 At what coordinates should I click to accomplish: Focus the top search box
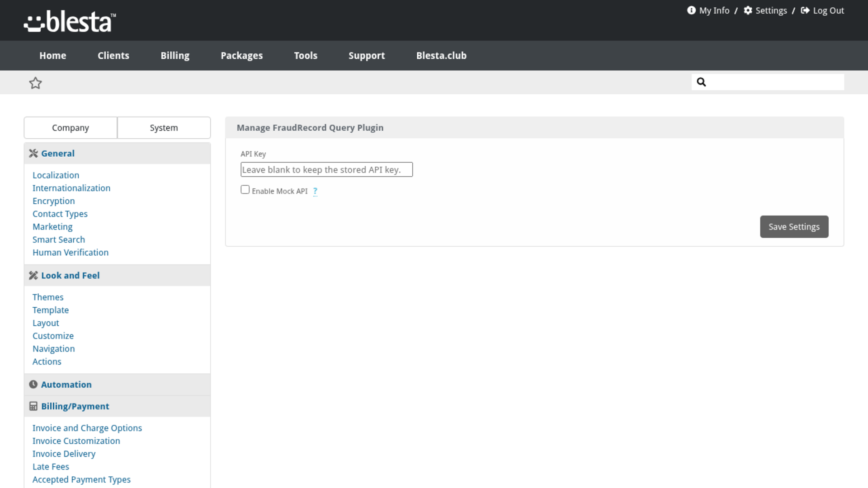click(768, 82)
